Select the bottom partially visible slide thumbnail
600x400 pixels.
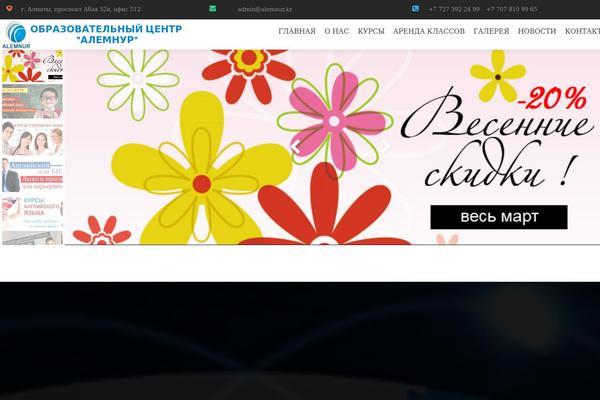pyautogui.click(x=32, y=238)
